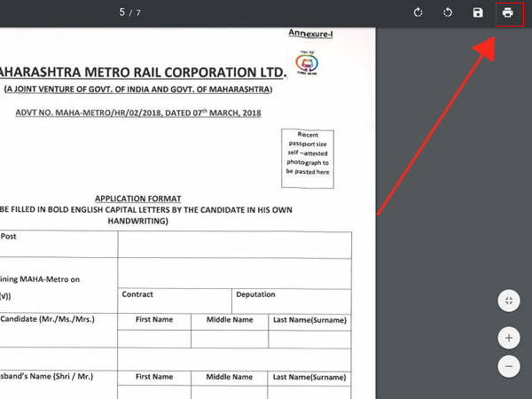The height and width of the screenshot is (399, 532).
Task: Click the empty cell beside Post
Action: coord(235,245)
